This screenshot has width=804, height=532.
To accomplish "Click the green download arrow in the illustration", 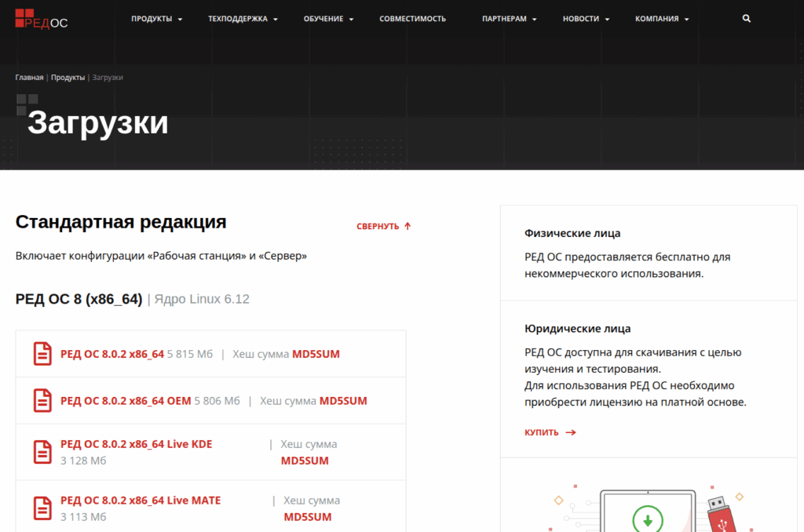I will coord(646,519).
